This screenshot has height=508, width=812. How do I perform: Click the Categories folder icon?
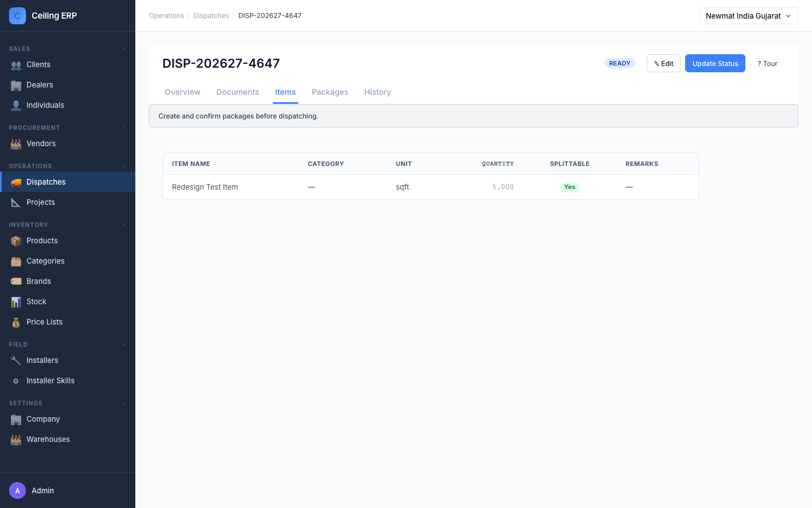[x=16, y=261]
